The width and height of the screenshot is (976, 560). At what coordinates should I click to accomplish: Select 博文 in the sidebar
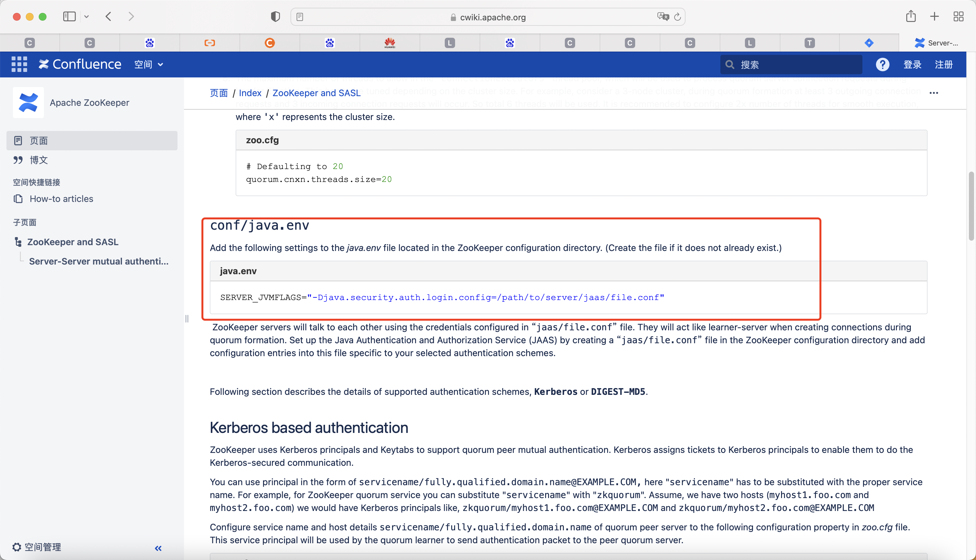point(38,160)
